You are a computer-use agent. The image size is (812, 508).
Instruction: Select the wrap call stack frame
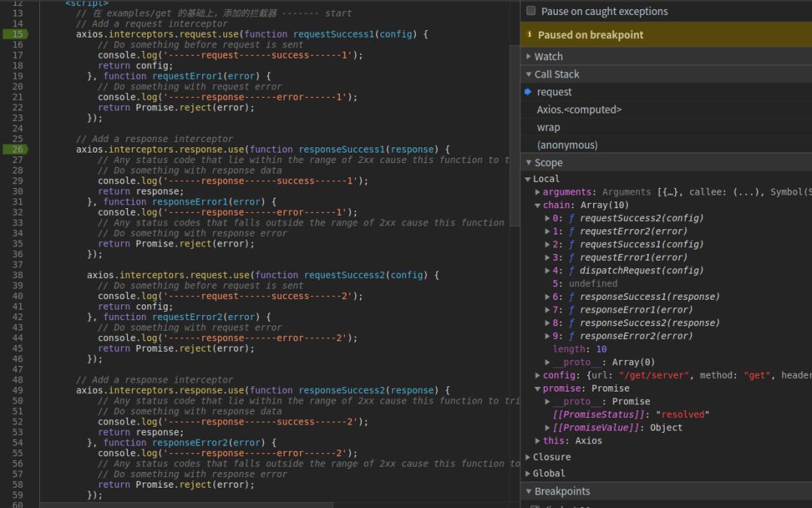click(548, 127)
